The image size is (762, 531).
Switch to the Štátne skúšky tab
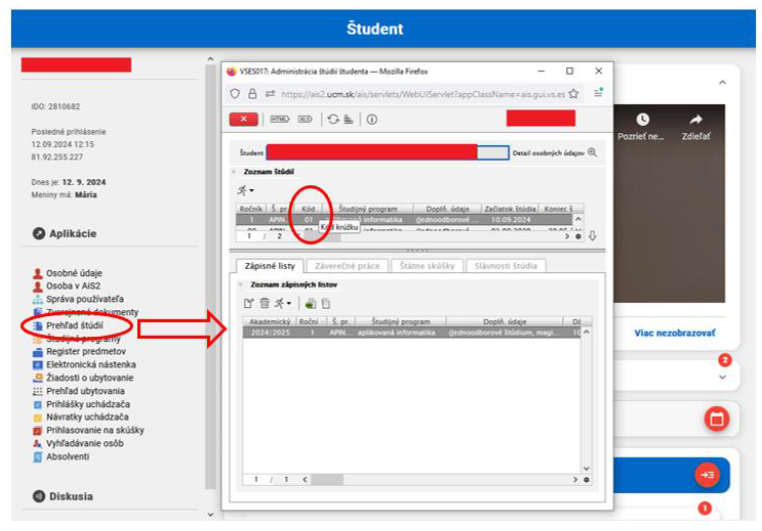(x=424, y=266)
